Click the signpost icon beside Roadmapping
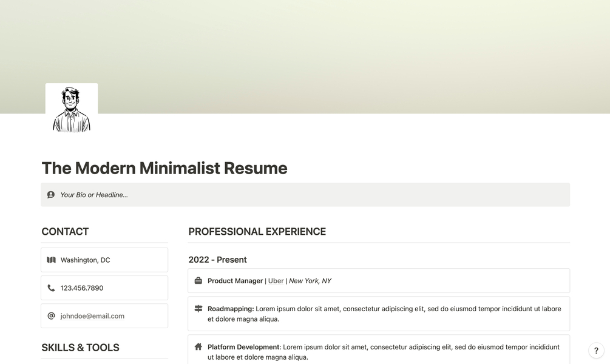 (x=198, y=309)
